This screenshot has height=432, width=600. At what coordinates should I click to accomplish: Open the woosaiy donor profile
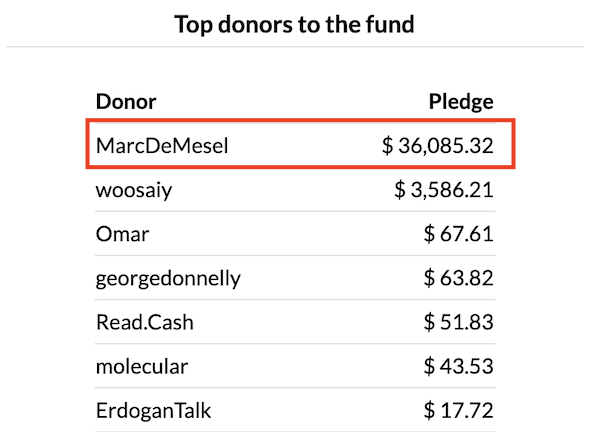134,190
